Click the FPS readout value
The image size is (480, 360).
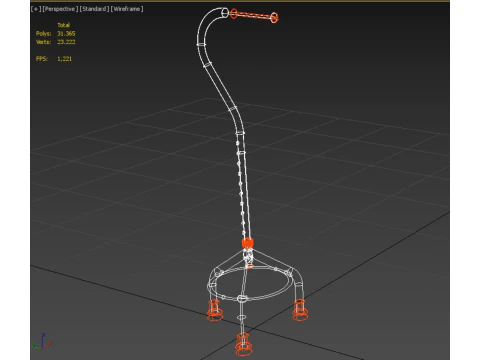[64, 59]
